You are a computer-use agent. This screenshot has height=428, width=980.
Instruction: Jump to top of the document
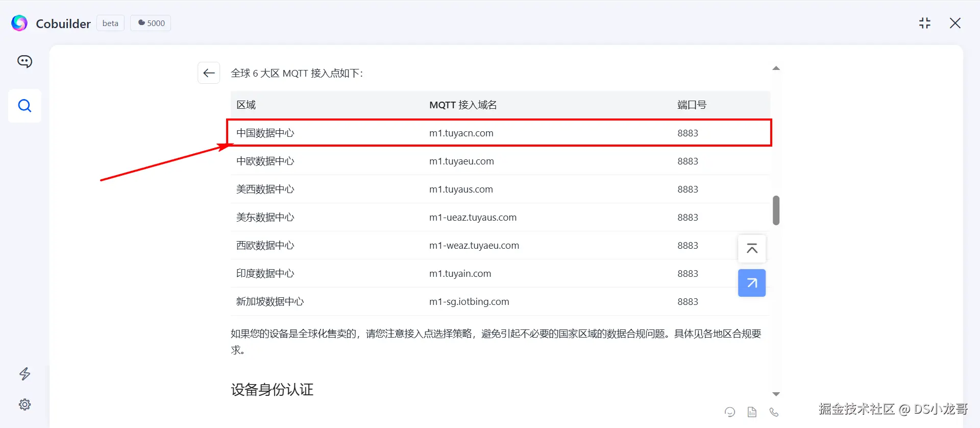tap(752, 249)
